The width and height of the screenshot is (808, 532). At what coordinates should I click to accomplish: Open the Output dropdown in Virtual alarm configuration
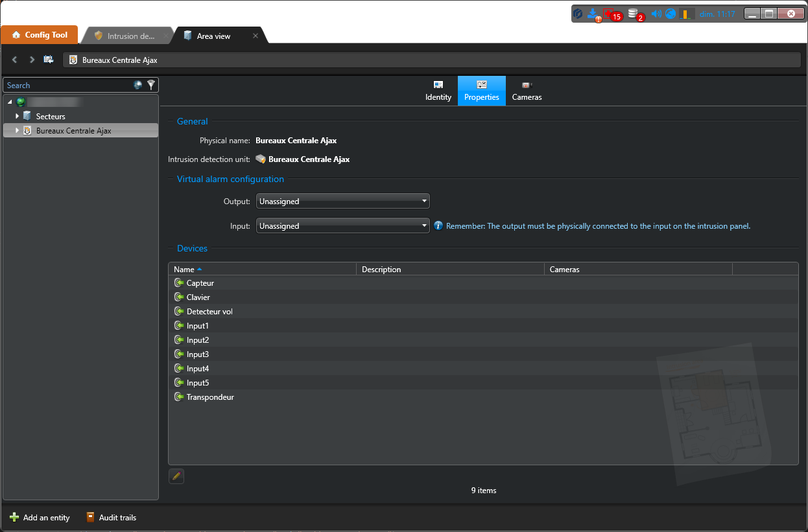[342, 202]
